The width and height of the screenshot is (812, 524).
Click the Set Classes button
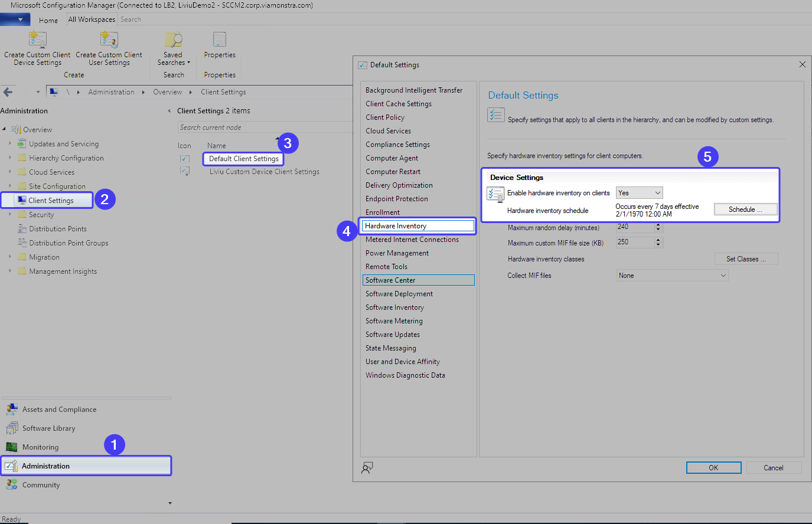pos(746,259)
